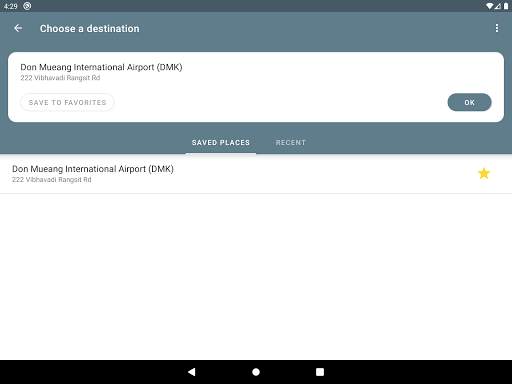Switch to the Saved Places tab
This screenshot has width=512, height=384.
click(x=221, y=143)
